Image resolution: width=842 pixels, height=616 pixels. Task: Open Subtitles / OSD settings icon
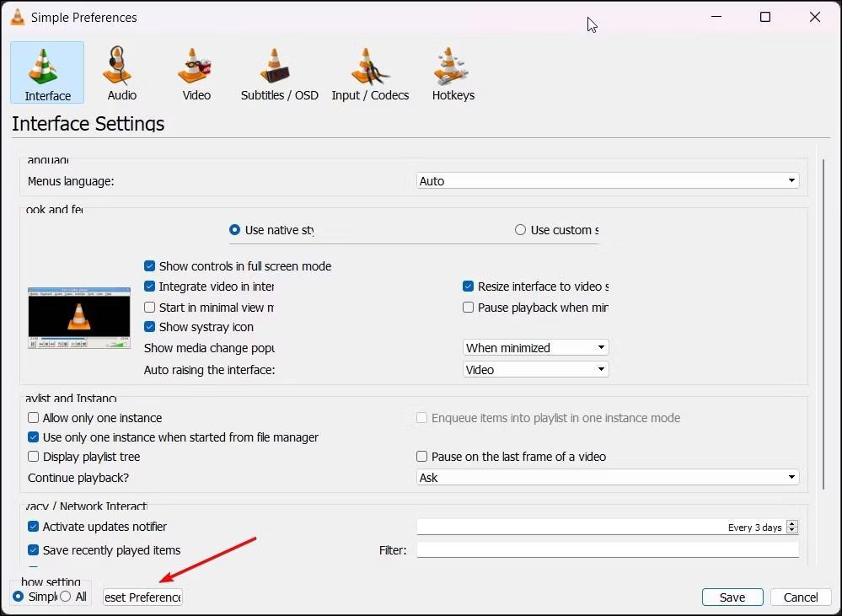click(279, 72)
